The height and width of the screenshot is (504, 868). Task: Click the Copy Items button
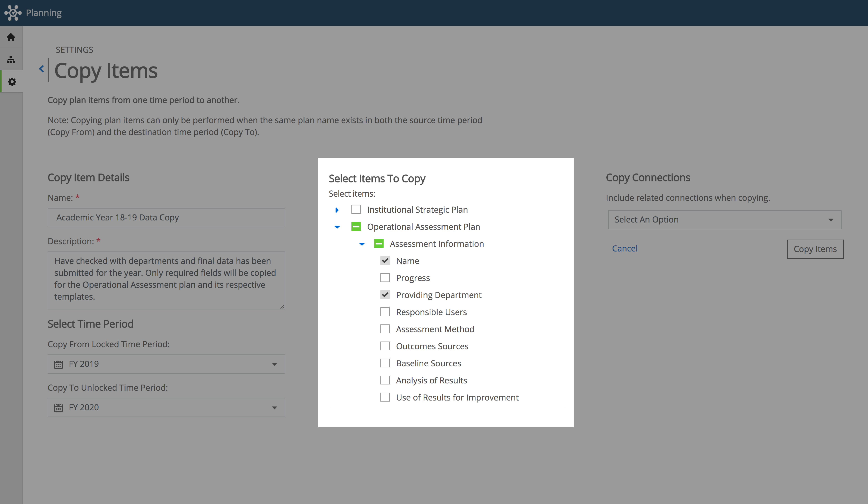(815, 249)
